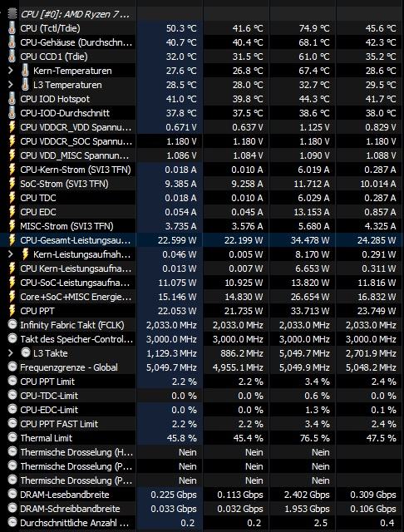Click current value 0.225 Gbps DRAM read bandwidth
The height and width of the screenshot is (532, 404).
coord(174,495)
